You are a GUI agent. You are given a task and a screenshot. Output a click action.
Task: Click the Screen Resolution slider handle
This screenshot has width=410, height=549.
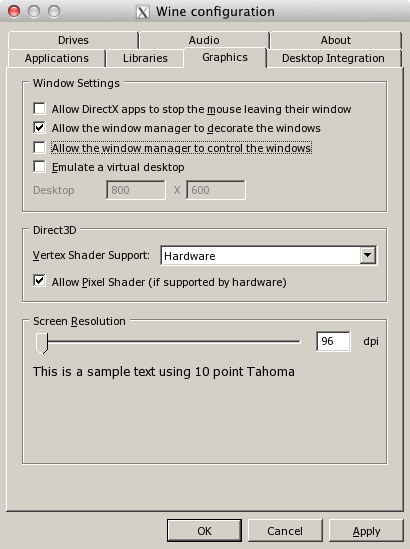42,343
